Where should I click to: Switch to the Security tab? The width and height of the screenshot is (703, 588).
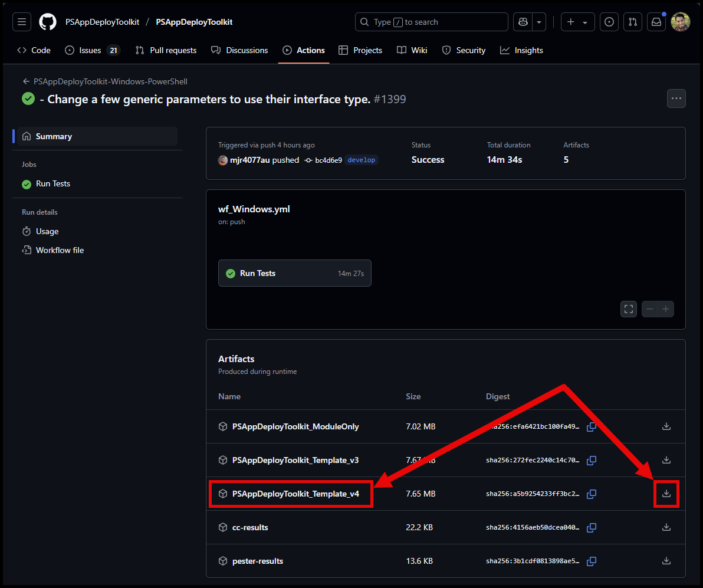464,50
